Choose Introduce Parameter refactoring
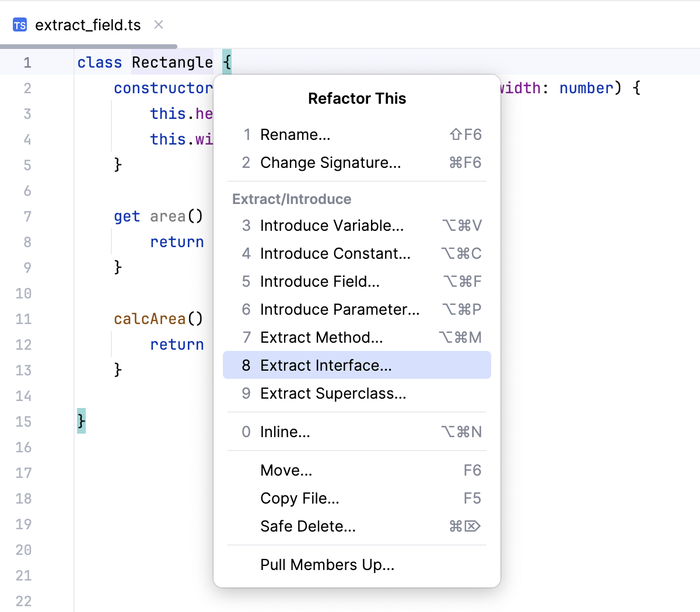The image size is (700, 612). click(339, 309)
